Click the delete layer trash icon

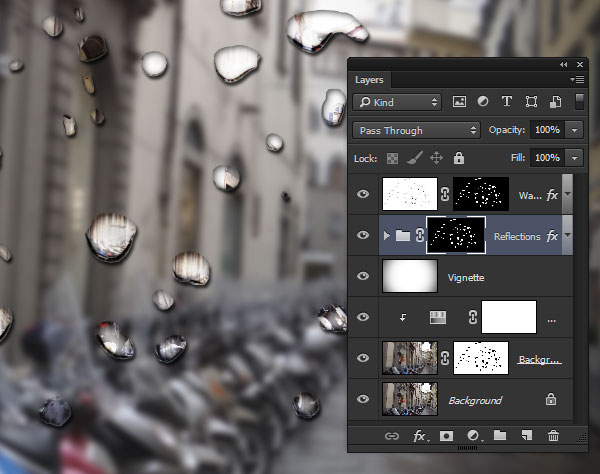(x=553, y=436)
